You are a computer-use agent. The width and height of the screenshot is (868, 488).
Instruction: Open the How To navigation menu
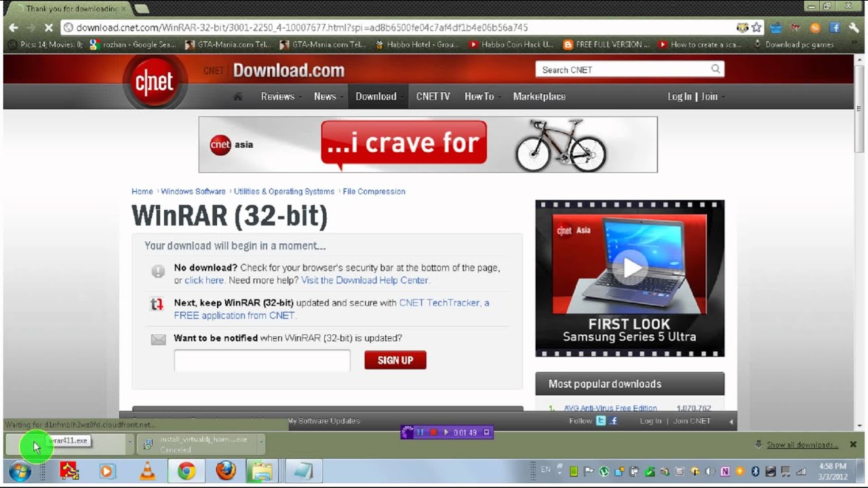point(482,96)
